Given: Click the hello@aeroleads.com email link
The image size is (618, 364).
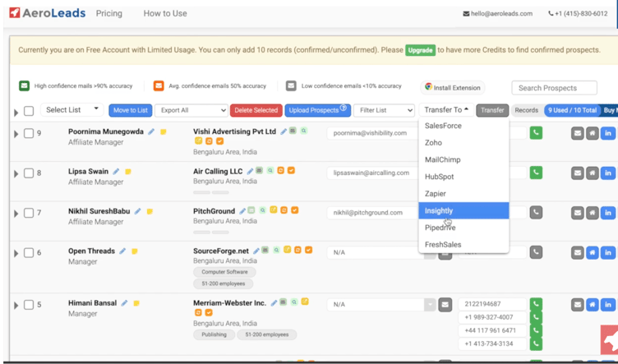Looking at the screenshot, I should pyautogui.click(x=498, y=13).
